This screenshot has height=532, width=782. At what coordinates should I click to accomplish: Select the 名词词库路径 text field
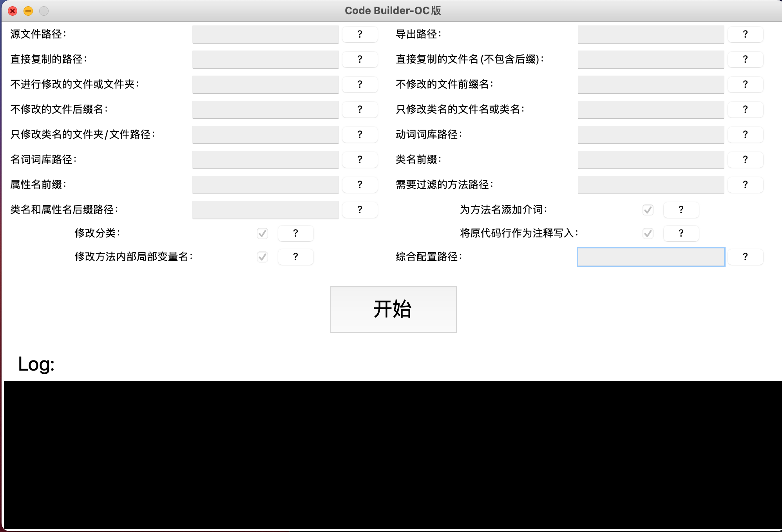(x=265, y=160)
